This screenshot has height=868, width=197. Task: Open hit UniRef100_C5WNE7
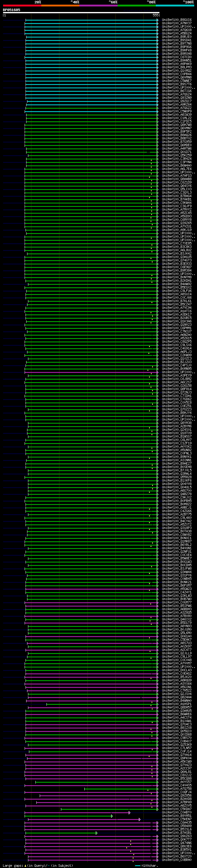click(x=177, y=81)
